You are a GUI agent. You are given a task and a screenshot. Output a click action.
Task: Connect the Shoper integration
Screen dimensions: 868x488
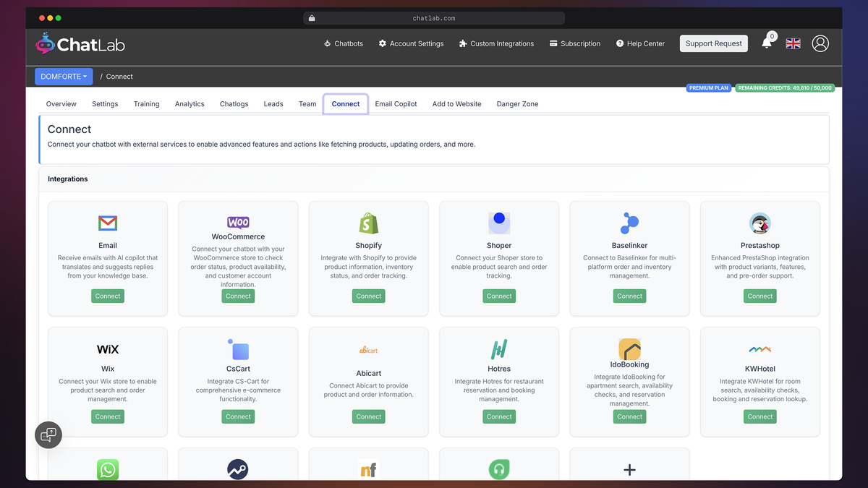[499, 296]
